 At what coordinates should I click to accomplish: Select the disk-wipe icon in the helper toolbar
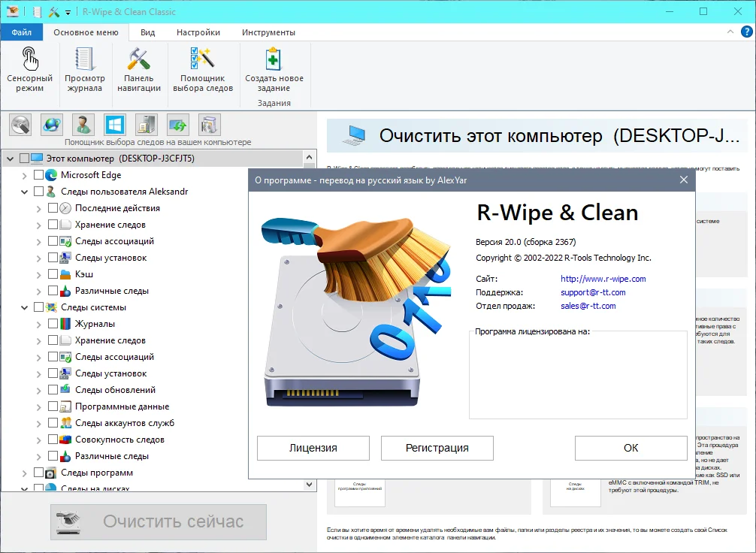[20, 125]
